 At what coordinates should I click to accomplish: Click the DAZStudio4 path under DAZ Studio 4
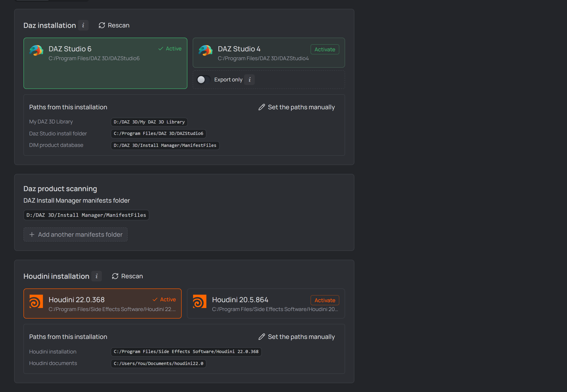pyautogui.click(x=263, y=58)
